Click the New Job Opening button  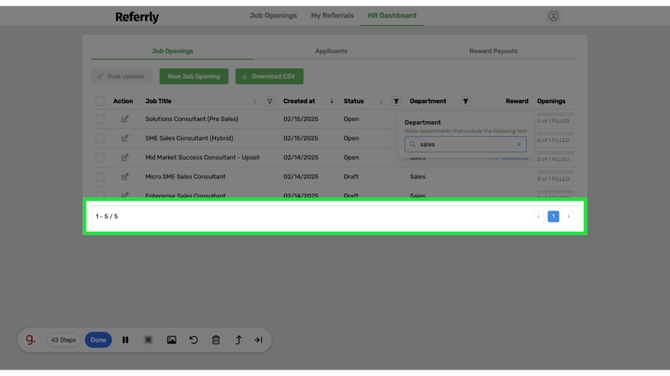pyautogui.click(x=194, y=76)
